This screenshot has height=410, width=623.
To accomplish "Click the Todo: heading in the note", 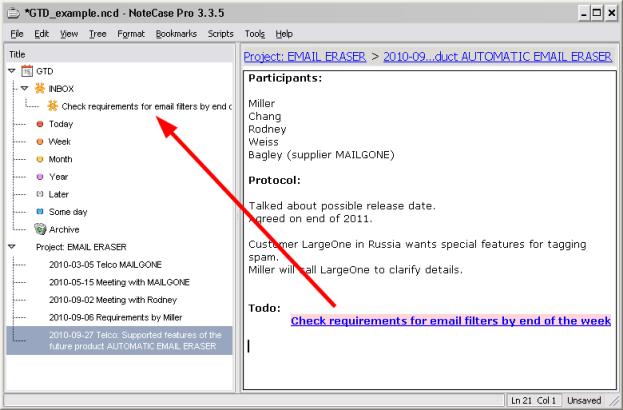I will [264, 308].
